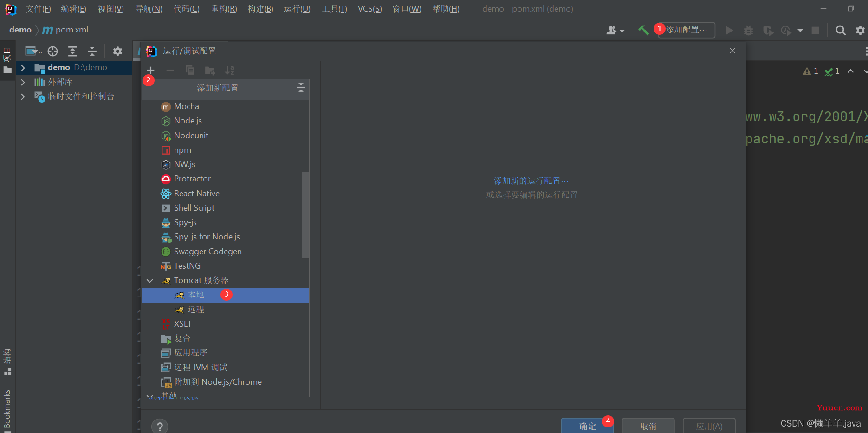Viewport: 868px width, 433px height.
Task: Select 远程 JVM 调试 configuration type
Action: click(x=226, y=368)
